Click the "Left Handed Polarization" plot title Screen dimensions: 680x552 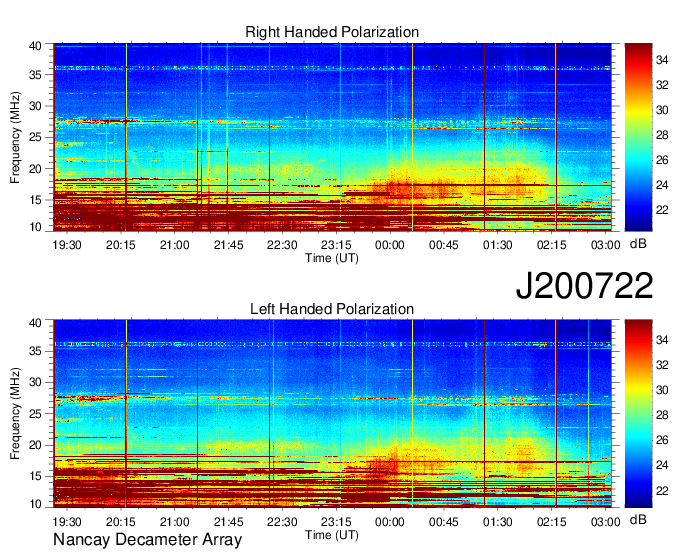click(332, 309)
